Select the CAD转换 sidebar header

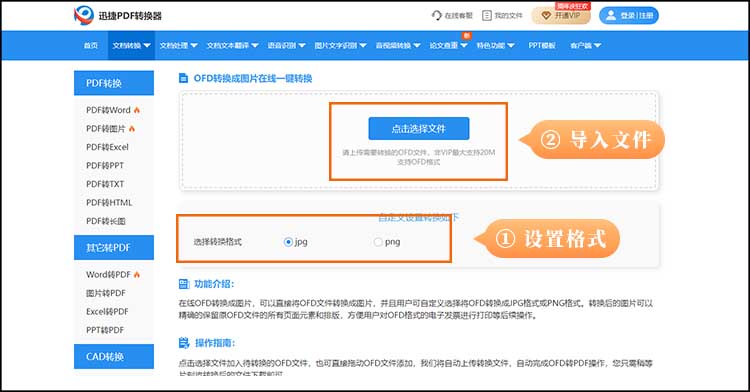114,356
